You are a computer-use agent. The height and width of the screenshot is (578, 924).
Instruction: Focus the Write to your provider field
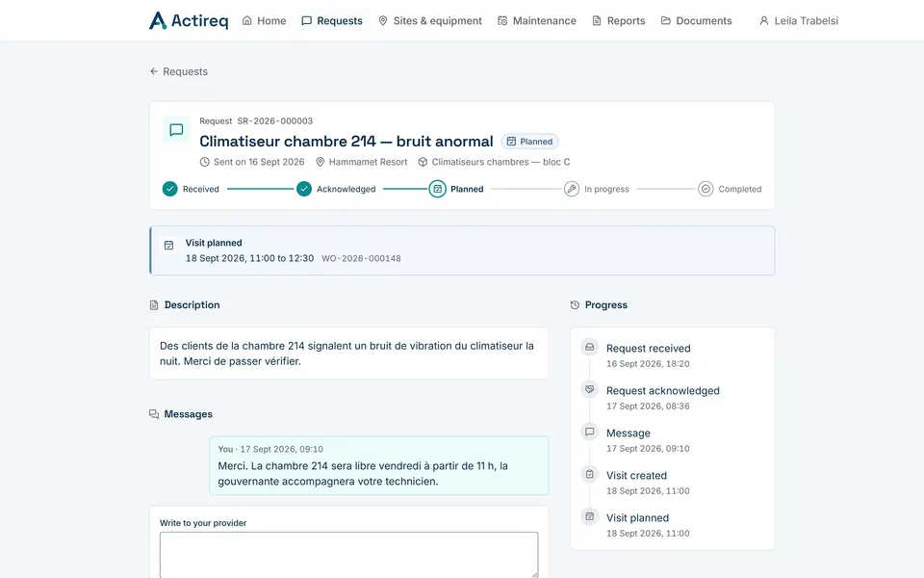click(x=348, y=555)
